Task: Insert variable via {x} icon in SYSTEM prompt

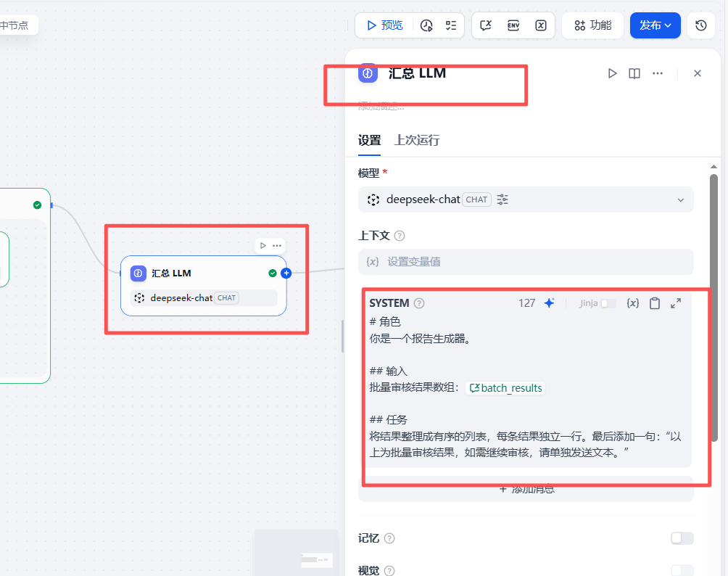Action: (x=633, y=303)
